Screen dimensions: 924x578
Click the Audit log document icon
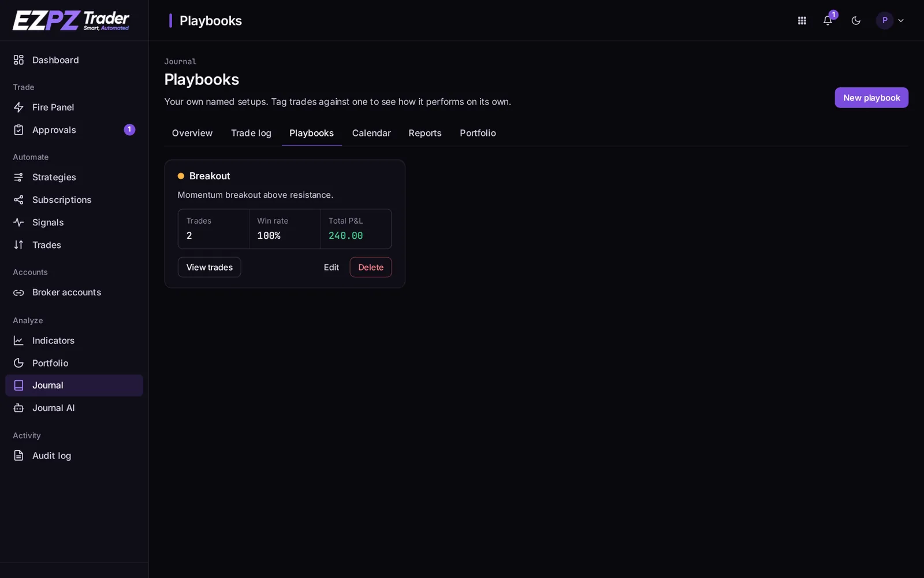(x=18, y=456)
